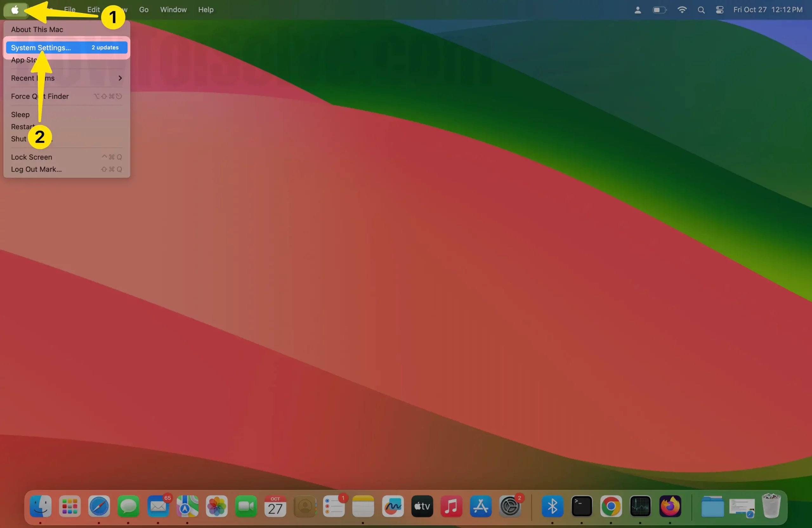Open Control Center in menu bar
This screenshot has width=812, height=528.
pyautogui.click(x=720, y=10)
